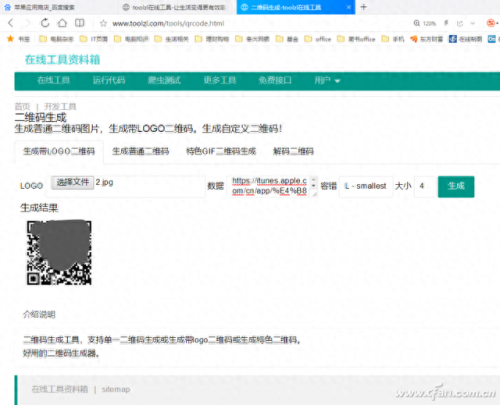
Task: Click the 首页 breadcrumb link
Action: point(22,107)
